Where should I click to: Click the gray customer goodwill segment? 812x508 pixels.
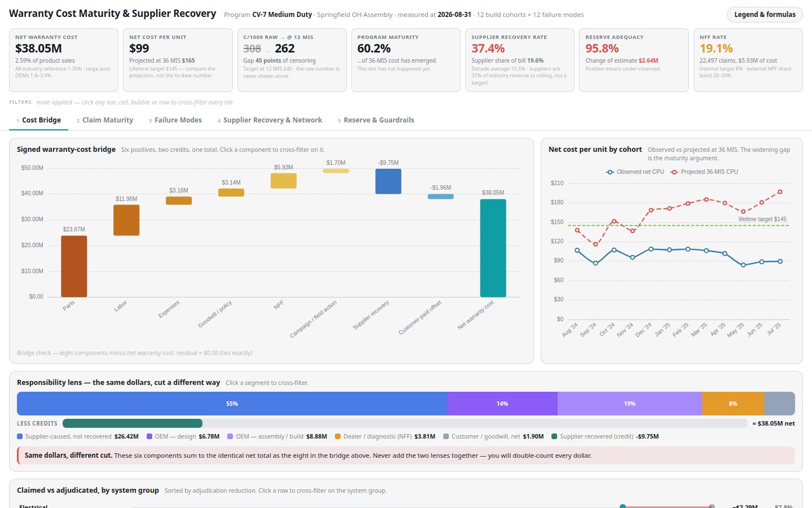pos(779,404)
